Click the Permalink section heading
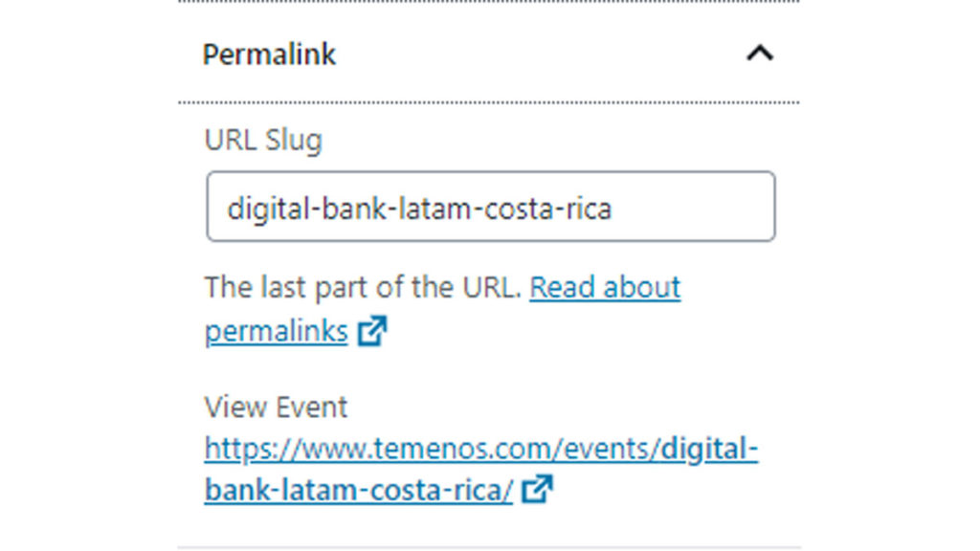Image resolution: width=980 pixels, height=551 pixels. pyautogui.click(x=269, y=55)
